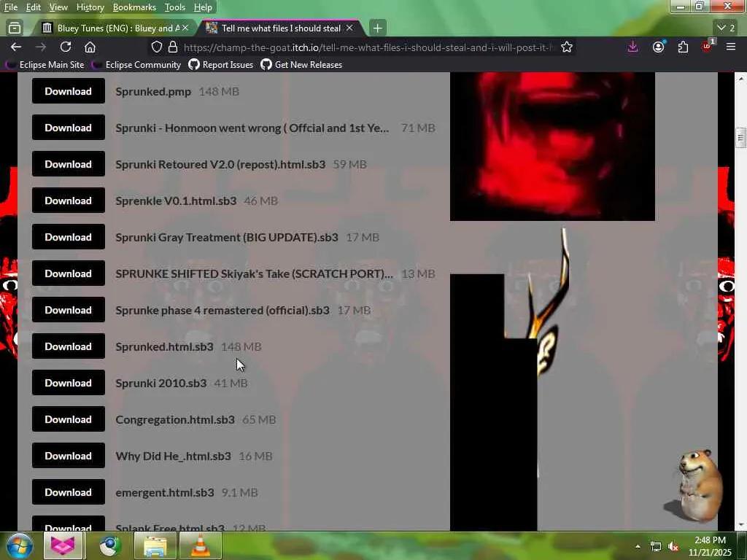Click the network tray icon

pyautogui.click(x=656, y=547)
